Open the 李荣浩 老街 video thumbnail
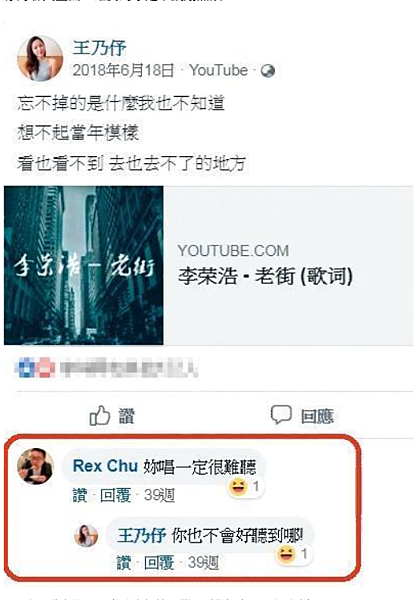 pos(84,265)
